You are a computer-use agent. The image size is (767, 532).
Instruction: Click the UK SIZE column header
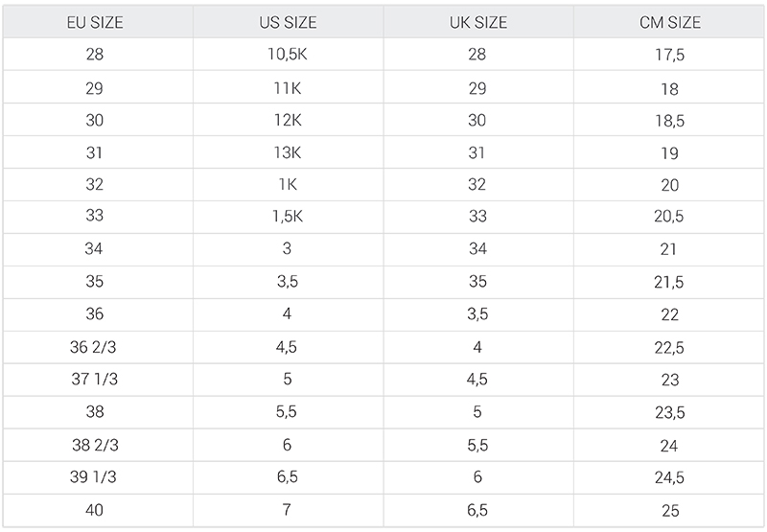tap(478, 21)
